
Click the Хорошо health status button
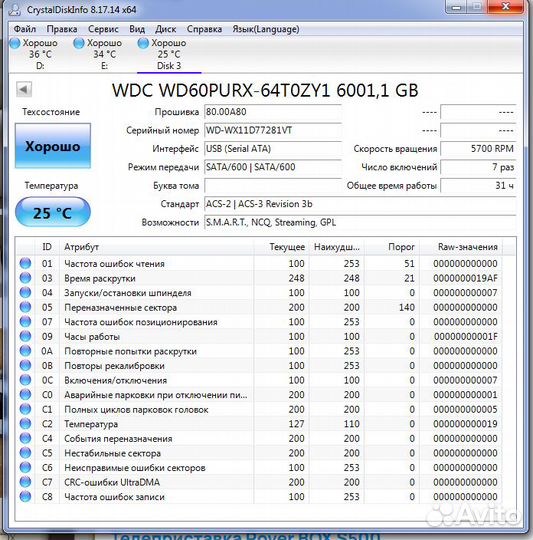(53, 146)
